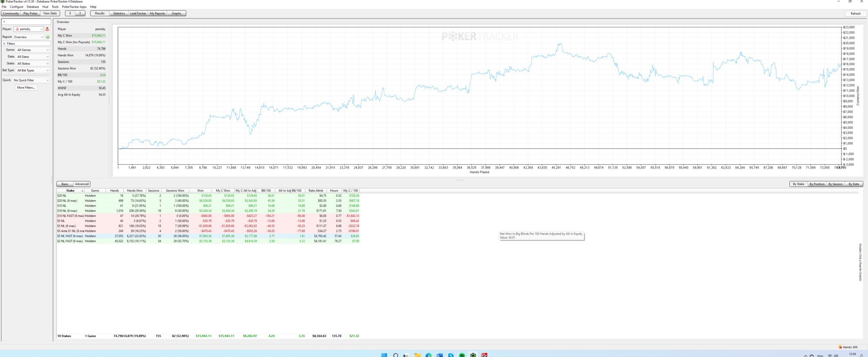Click the red poker app taskbar icon
The image size is (868, 357).
pyautogui.click(x=484, y=355)
